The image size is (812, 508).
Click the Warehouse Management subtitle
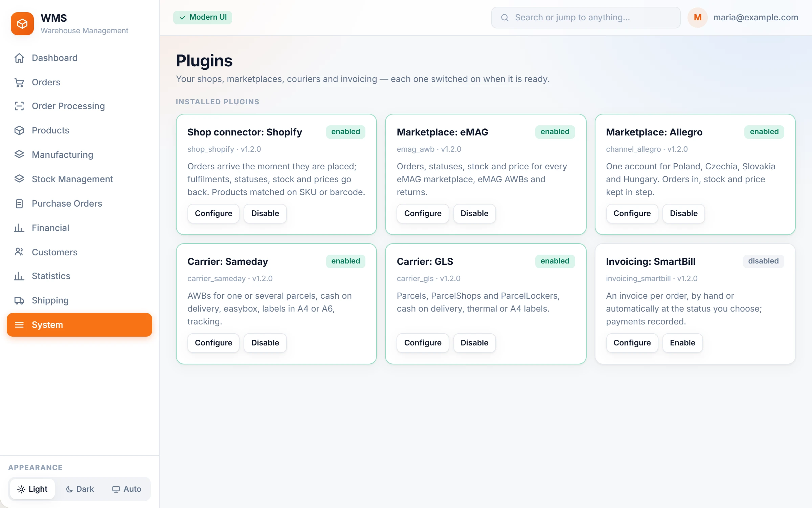[x=84, y=30]
